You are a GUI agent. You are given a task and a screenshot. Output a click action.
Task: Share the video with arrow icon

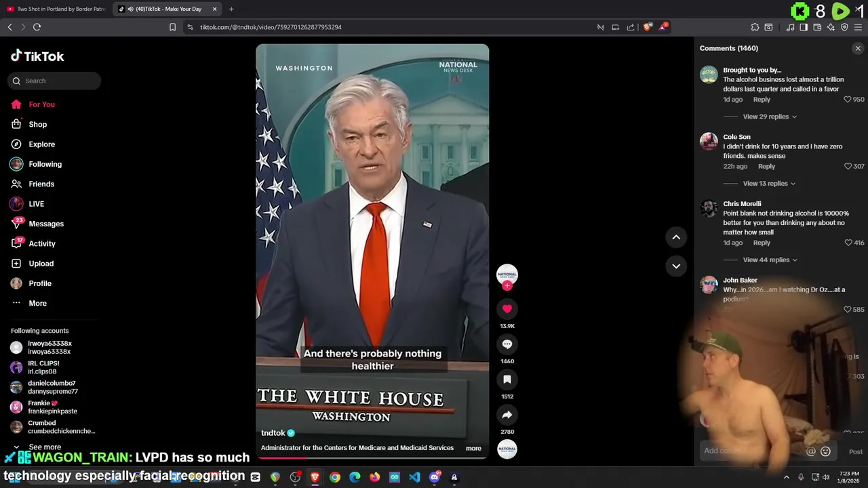pyautogui.click(x=507, y=415)
